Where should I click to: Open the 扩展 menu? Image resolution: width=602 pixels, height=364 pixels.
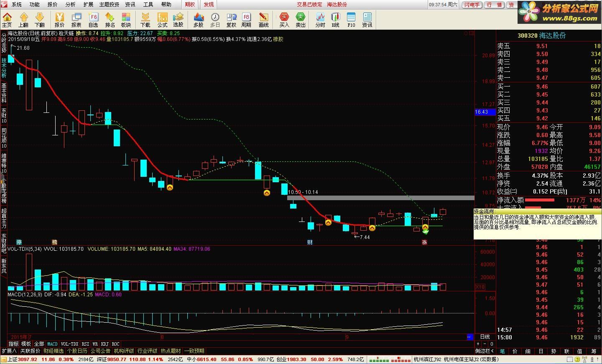pos(88,4)
